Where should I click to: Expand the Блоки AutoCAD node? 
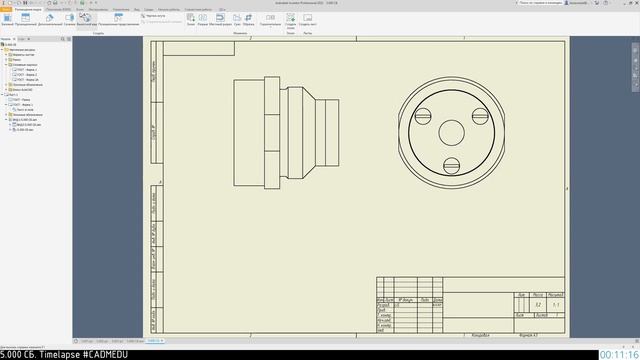(6, 90)
